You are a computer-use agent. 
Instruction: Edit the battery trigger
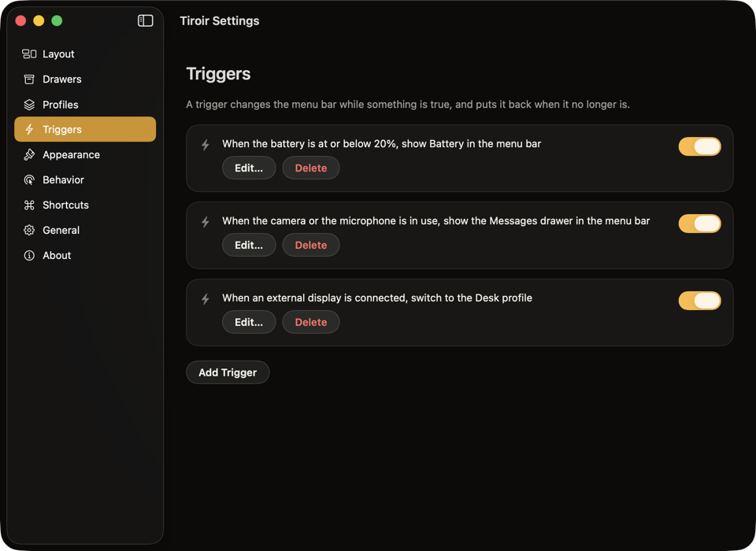tap(249, 168)
